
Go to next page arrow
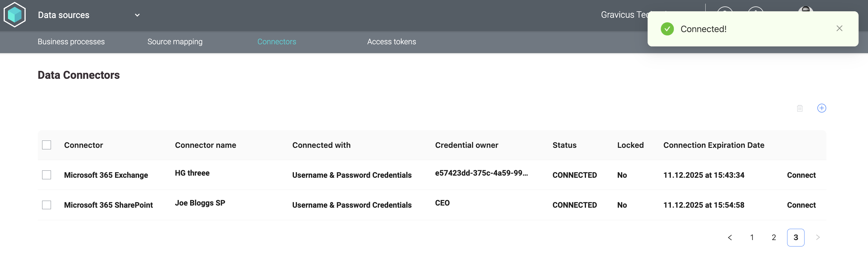pos(817,237)
